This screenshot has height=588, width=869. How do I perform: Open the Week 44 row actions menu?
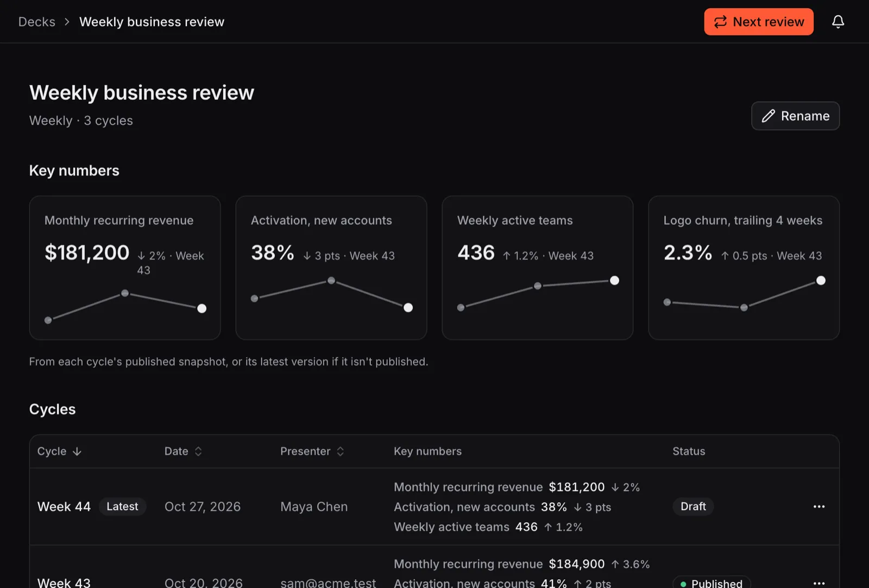819,507
